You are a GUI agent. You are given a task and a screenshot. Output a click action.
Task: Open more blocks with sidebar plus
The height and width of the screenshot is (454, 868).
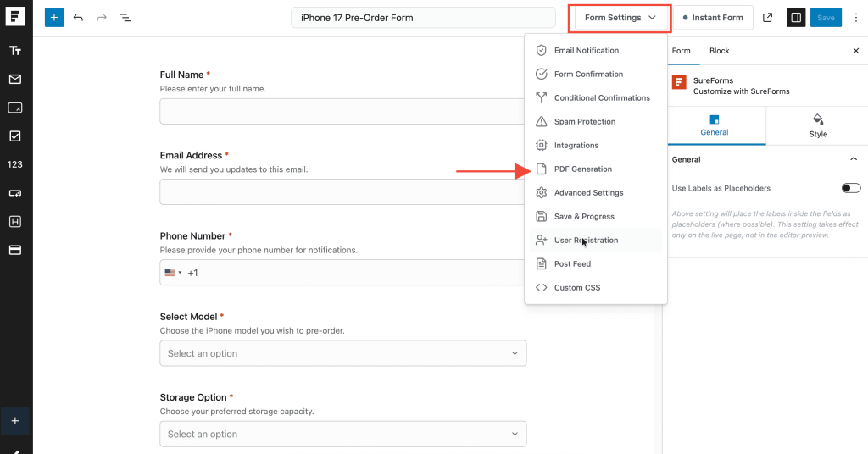pos(15,421)
